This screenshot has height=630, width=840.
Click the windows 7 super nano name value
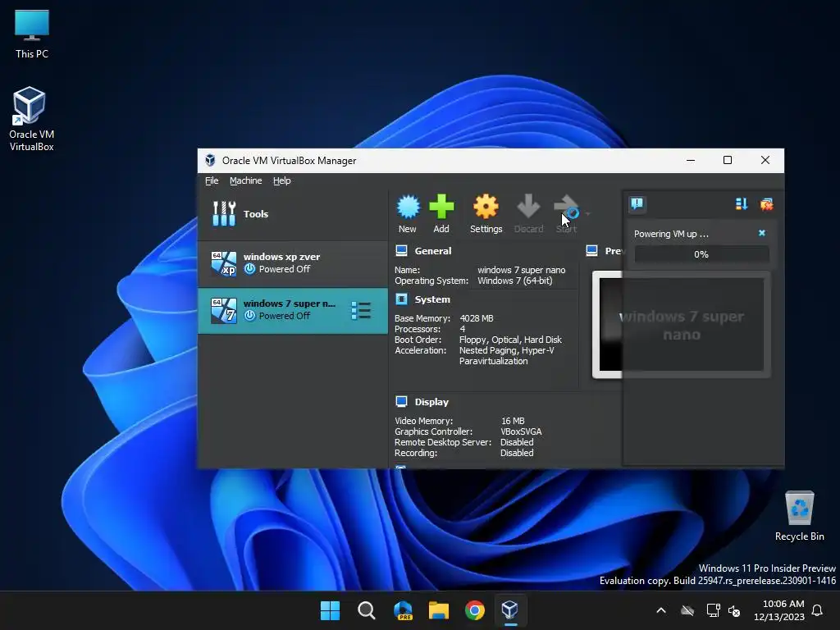(521, 270)
